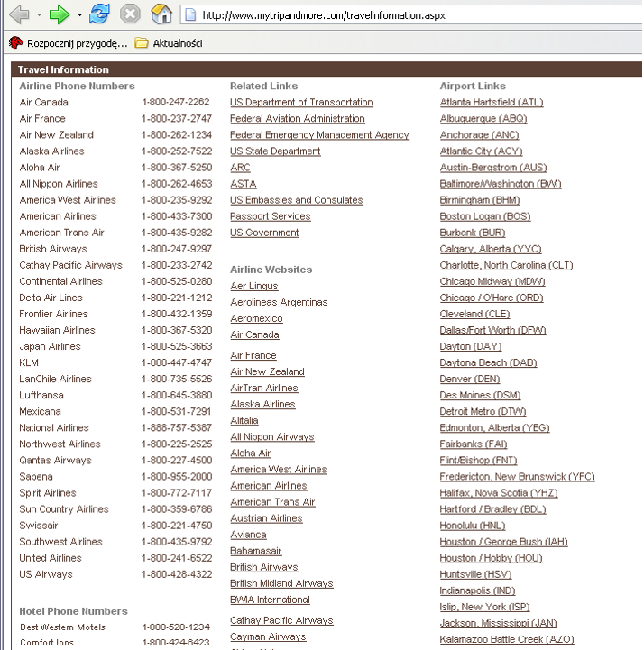Open the Fairbanks (FAI) link
Image resolution: width=644 pixels, height=650 pixels.
[474, 444]
